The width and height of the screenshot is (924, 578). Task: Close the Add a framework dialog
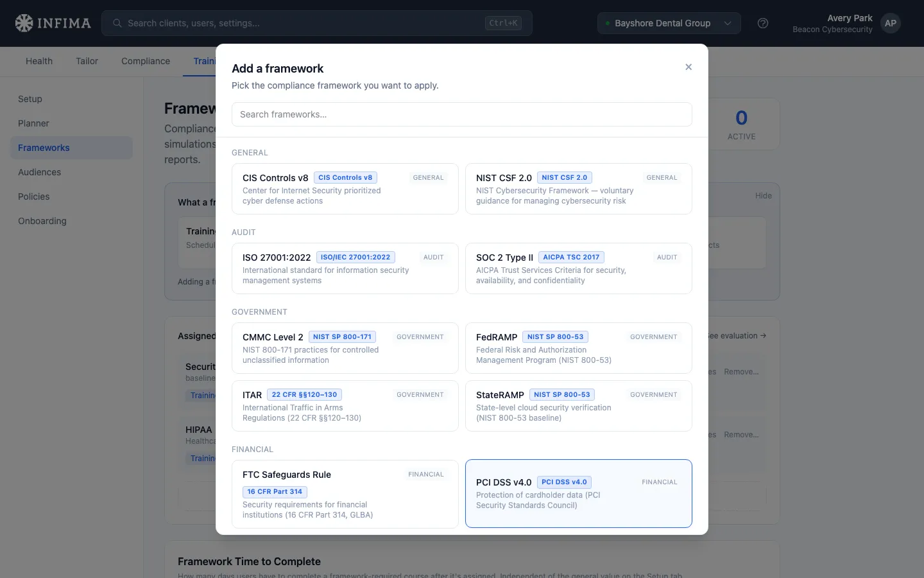point(689,67)
